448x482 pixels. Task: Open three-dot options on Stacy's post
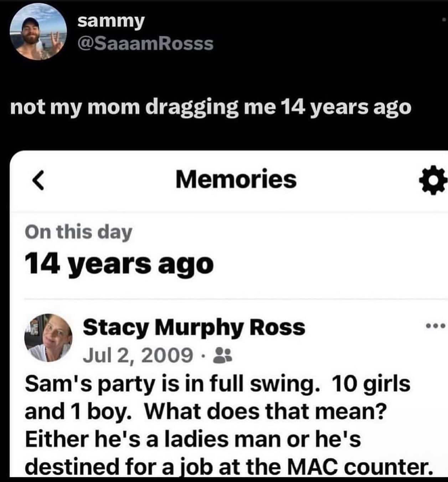(435, 325)
